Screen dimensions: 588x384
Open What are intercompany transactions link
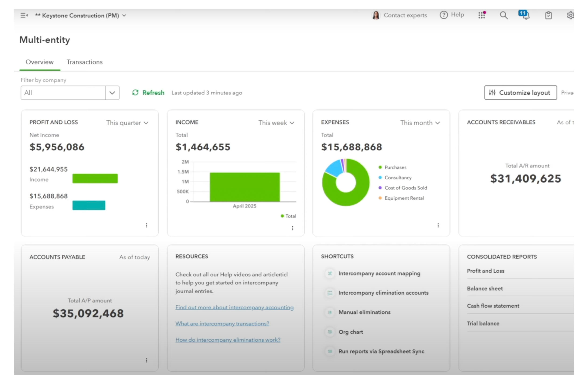pyautogui.click(x=222, y=324)
